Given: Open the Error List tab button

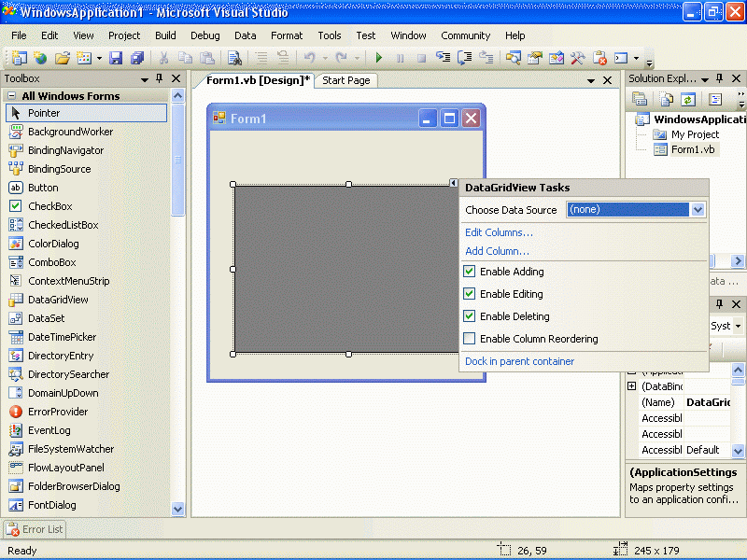Looking at the screenshot, I should pos(35,529).
